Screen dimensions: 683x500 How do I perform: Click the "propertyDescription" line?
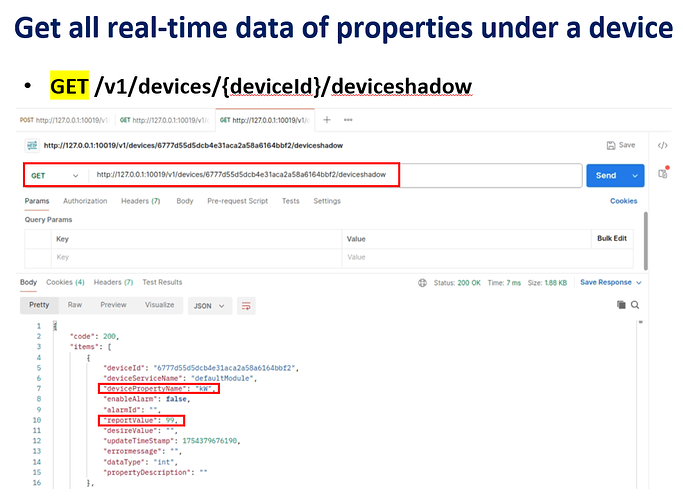point(155,473)
